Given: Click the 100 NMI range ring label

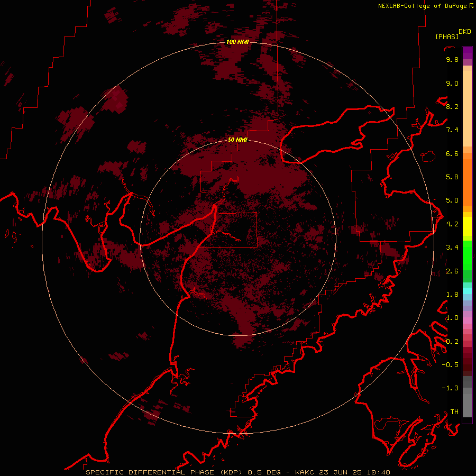Looking at the screenshot, I should tap(237, 42).
